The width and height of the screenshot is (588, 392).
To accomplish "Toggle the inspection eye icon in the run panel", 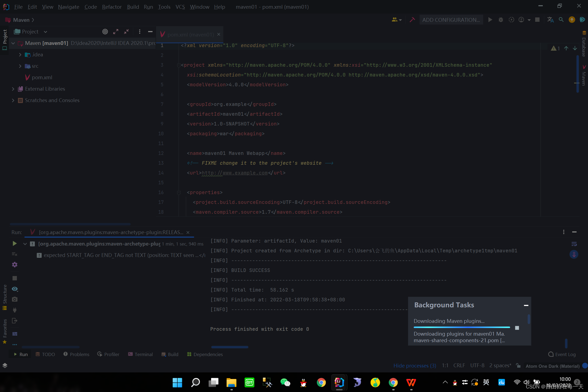I will click(14, 289).
